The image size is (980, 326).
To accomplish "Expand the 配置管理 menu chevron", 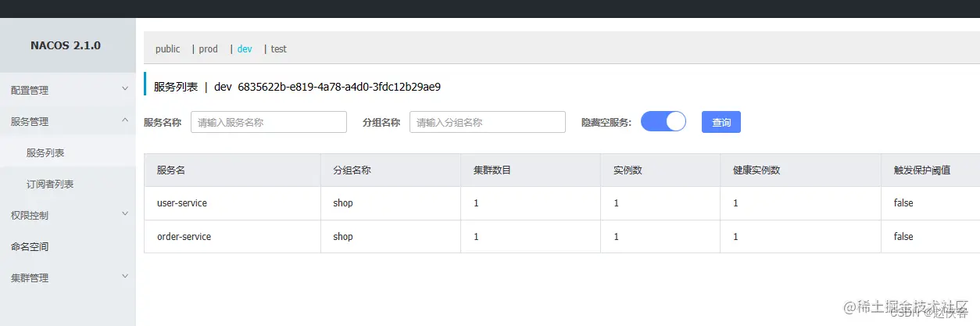I will [x=125, y=89].
